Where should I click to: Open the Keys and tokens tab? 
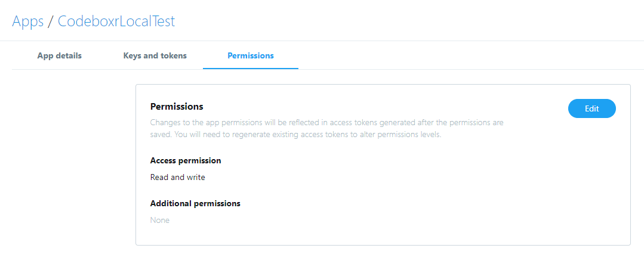(x=155, y=56)
